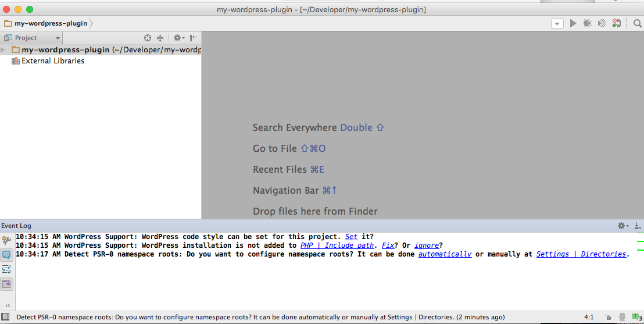Hide the Project tool window

click(x=194, y=38)
